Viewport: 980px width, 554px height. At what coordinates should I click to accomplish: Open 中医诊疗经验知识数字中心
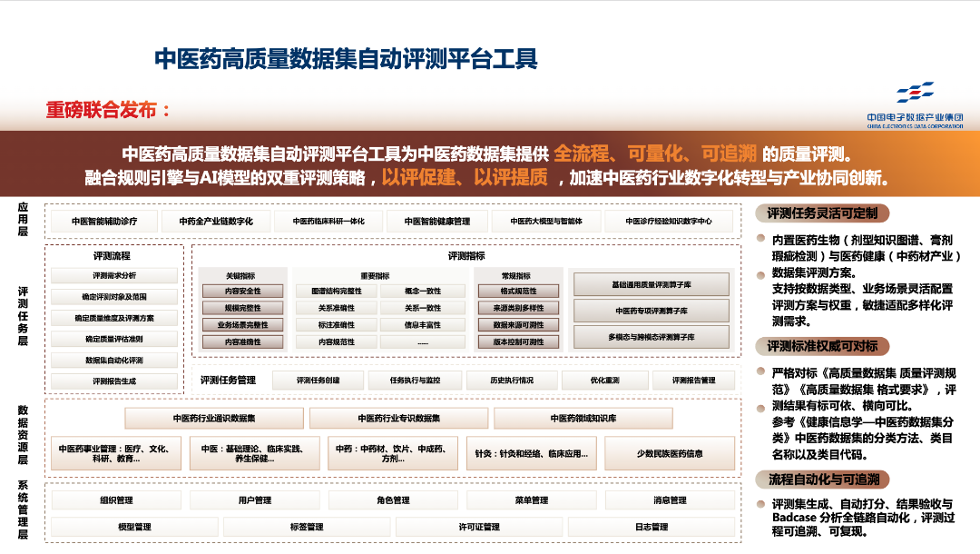(669, 222)
